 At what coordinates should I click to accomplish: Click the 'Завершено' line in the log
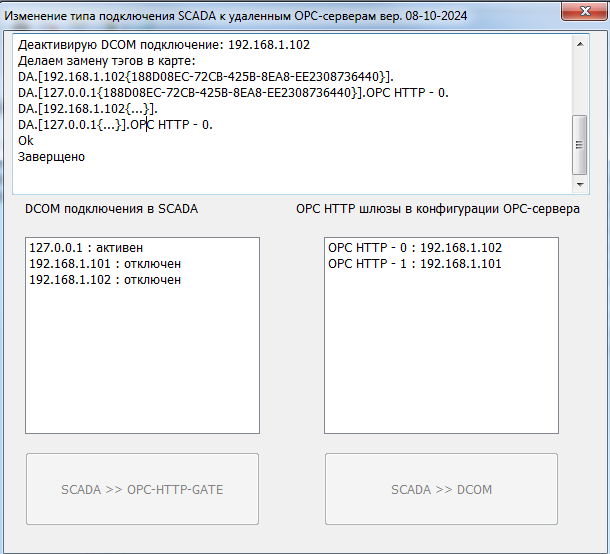(x=52, y=156)
